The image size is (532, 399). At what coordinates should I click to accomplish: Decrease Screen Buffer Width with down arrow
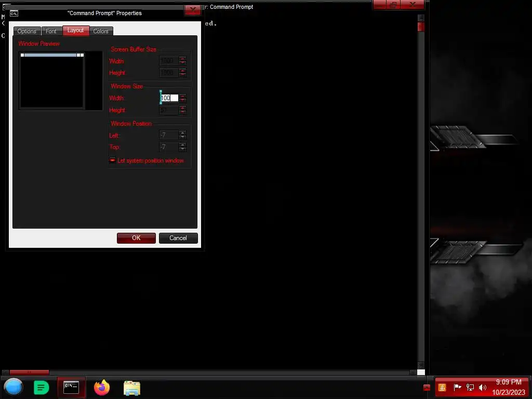(x=182, y=63)
